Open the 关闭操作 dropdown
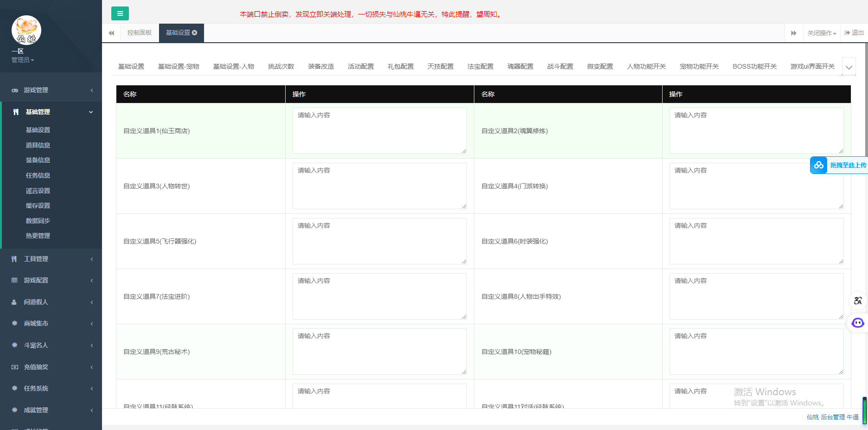The width and height of the screenshot is (868, 430). coord(822,33)
